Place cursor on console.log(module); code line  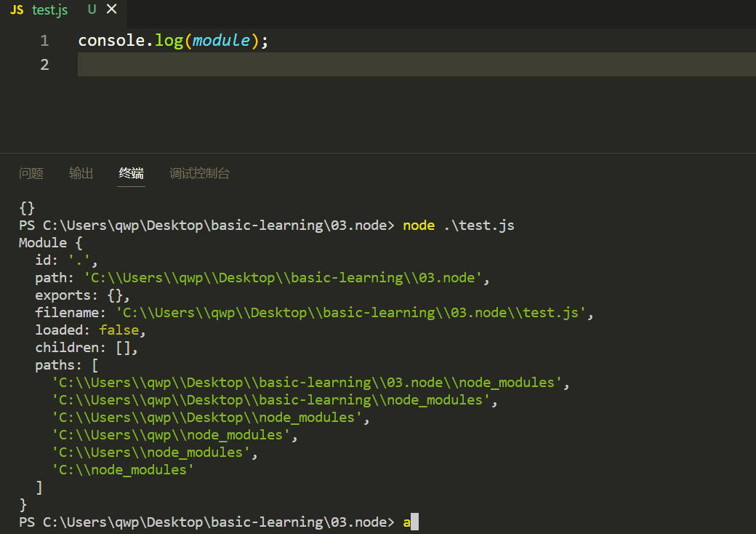[173, 41]
